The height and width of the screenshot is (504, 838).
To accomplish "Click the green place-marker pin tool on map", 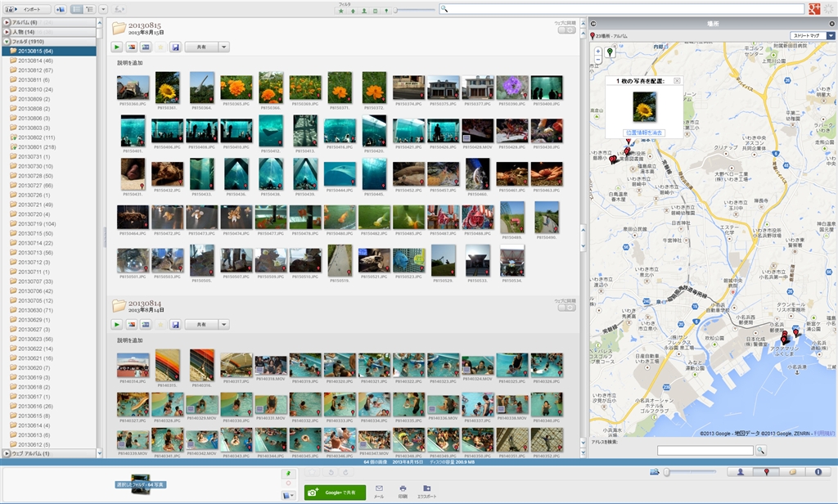I will pyautogui.click(x=610, y=52).
